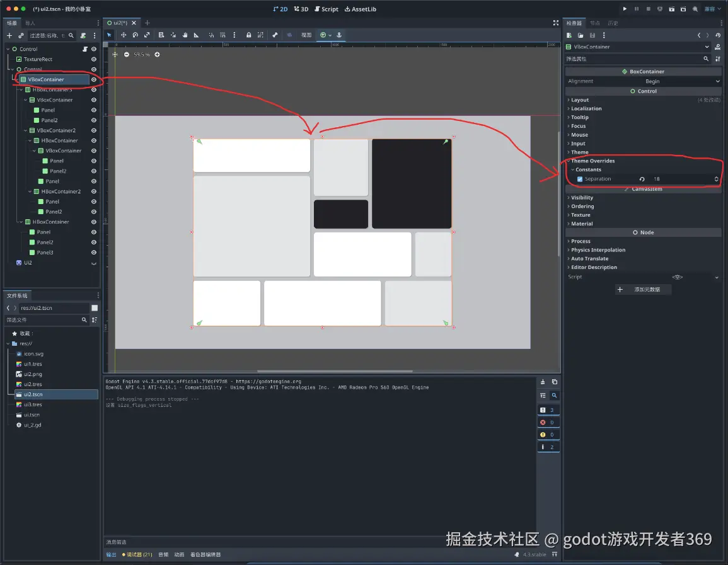
Task: Switch to the Script workspace
Action: 326,9
